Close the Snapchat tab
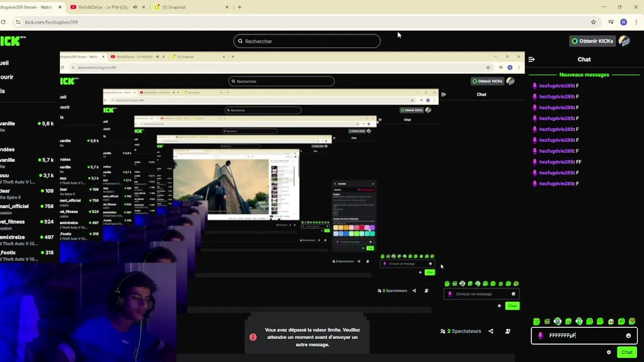644x362 pixels. (x=226, y=7)
